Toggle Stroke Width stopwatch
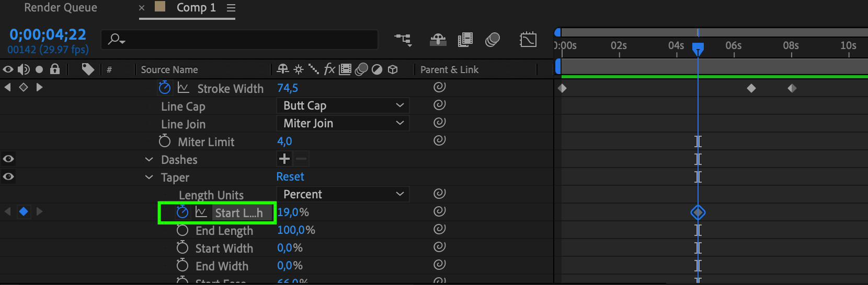This screenshot has height=285, width=868. point(165,88)
